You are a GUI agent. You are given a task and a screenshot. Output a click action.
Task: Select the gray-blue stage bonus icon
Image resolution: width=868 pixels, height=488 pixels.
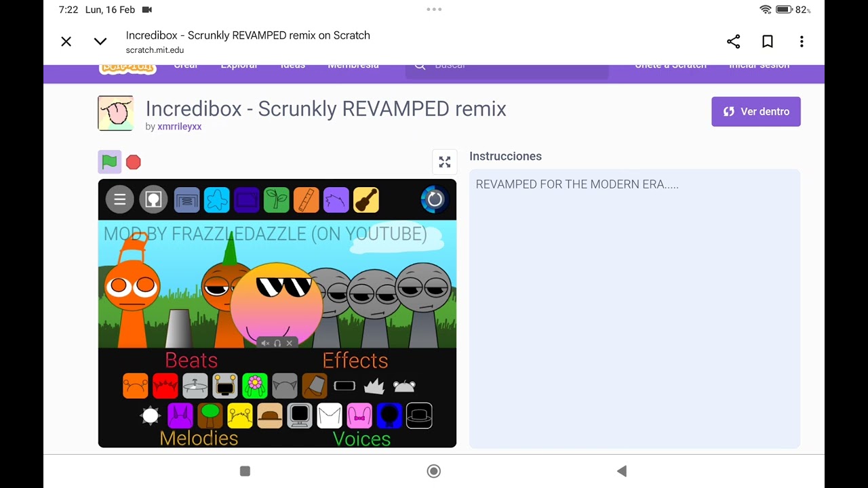coord(186,200)
